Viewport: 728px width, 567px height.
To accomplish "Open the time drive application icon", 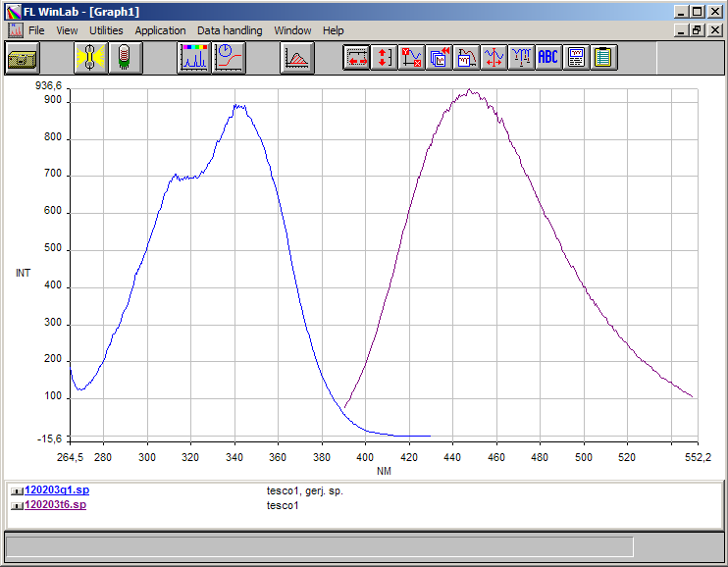I will [x=229, y=58].
